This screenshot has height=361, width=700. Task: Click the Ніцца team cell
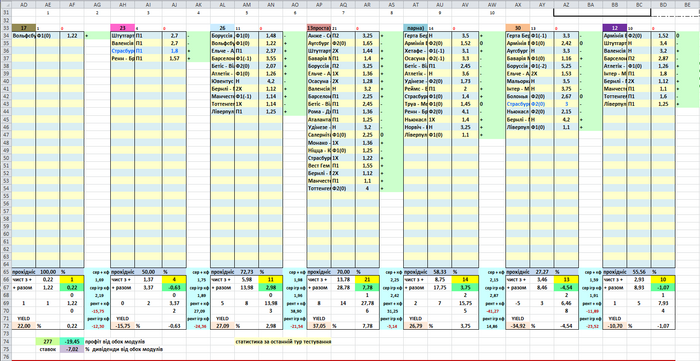point(319,150)
